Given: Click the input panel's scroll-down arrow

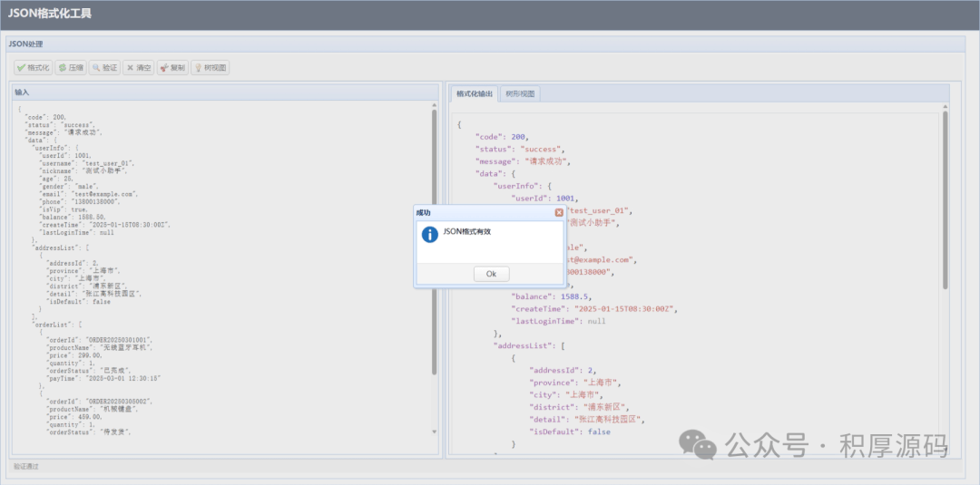Looking at the screenshot, I should [x=434, y=432].
